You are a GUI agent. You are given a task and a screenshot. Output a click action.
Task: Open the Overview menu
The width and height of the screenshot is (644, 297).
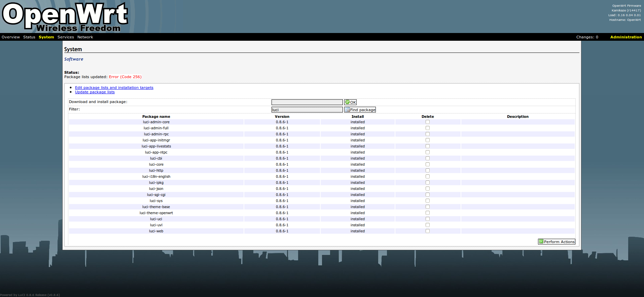pyautogui.click(x=11, y=37)
